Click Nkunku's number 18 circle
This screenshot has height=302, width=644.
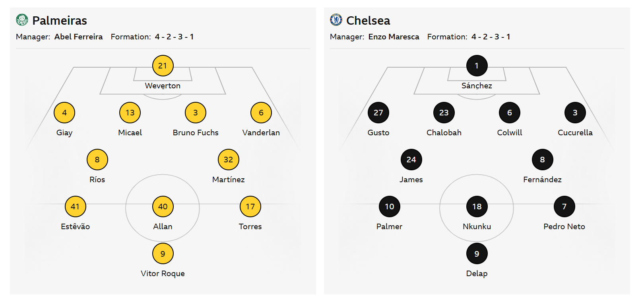[x=477, y=207]
